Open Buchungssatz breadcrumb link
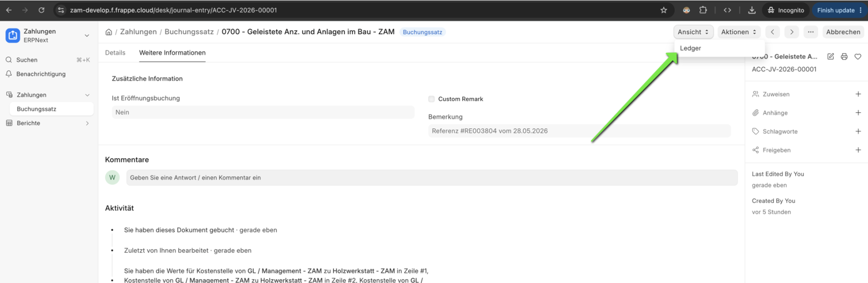Screen dimensions: 868x283 pos(189,32)
